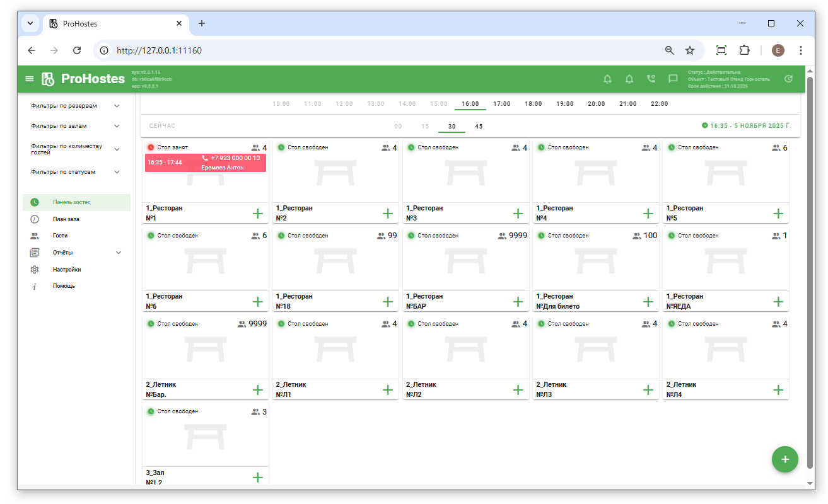Open the phone calls icon in header
The width and height of the screenshot is (828, 504).
pos(651,79)
